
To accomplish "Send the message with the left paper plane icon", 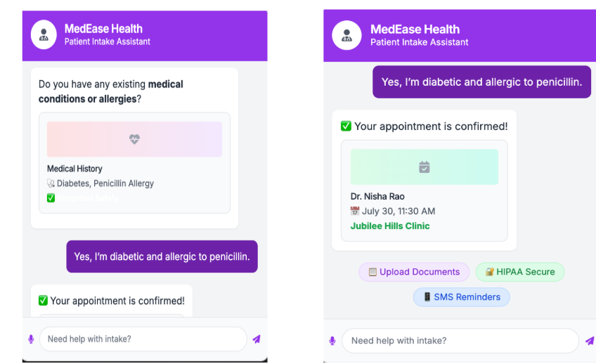I will click(x=257, y=339).
